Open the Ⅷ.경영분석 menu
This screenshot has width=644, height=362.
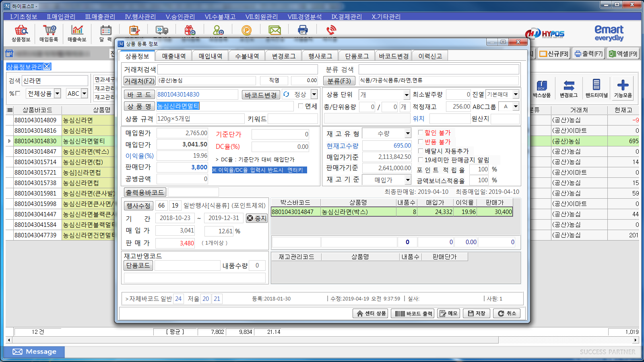pyautogui.click(x=305, y=16)
